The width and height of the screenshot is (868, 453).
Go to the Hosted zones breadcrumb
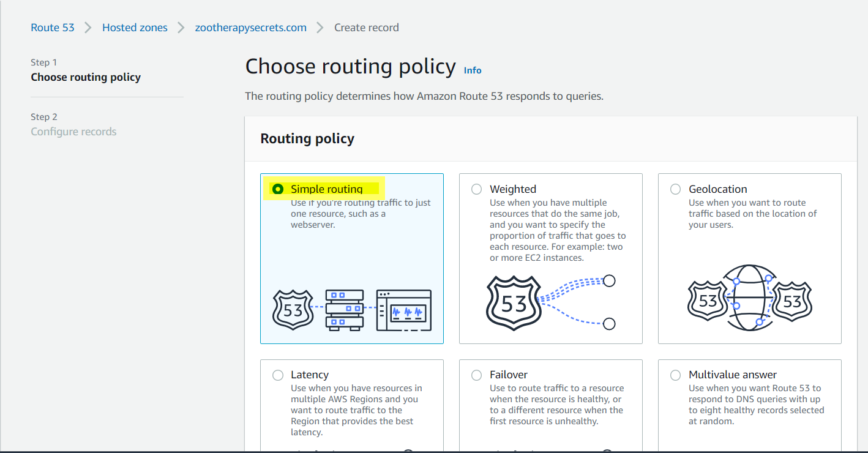[x=135, y=28]
